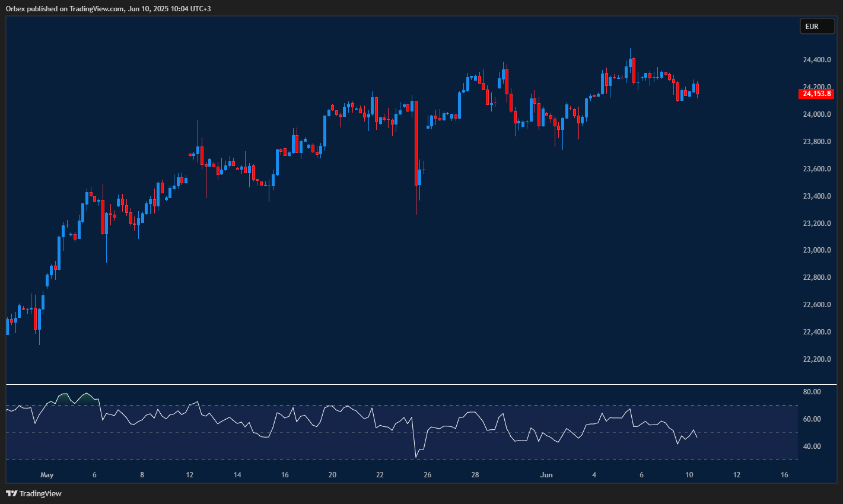
Task: Click the Orbex published on TradingView.com header text
Action: click(108, 8)
